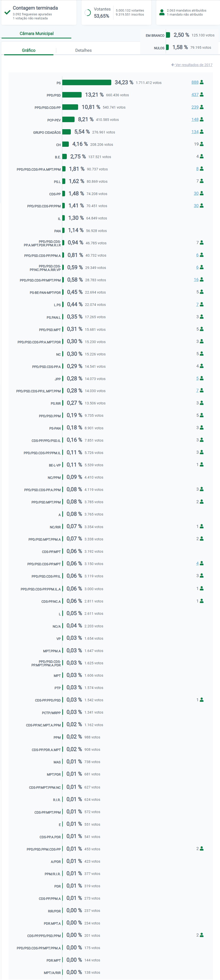Click the person icon in the B.E. row
The height and width of the screenshot is (980, 220).
[202, 156]
